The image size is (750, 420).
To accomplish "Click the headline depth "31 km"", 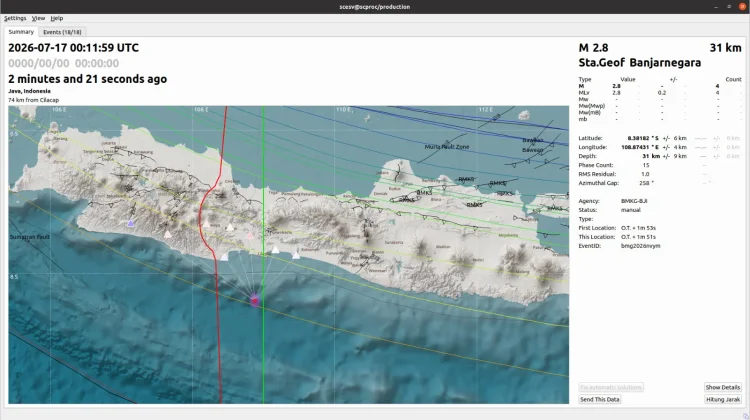I will coord(725,48).
